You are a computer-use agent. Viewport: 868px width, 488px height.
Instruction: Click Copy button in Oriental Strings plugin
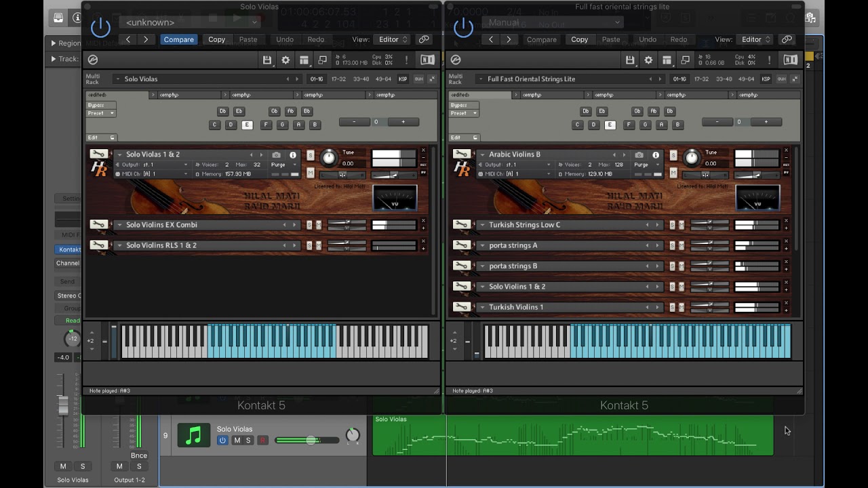pos(580,39)
